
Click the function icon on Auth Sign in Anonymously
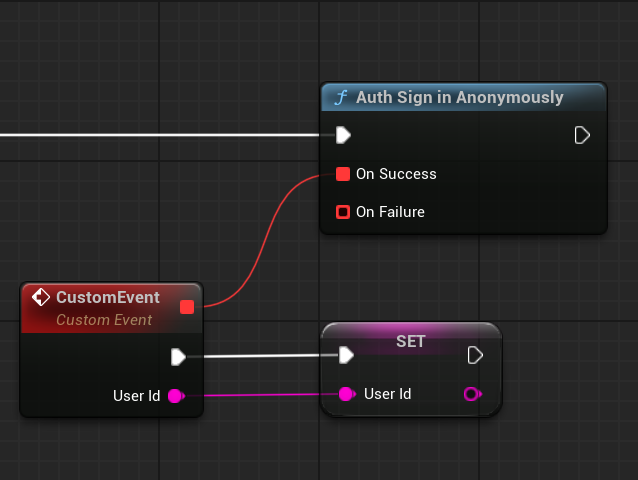tap(341, 98)
